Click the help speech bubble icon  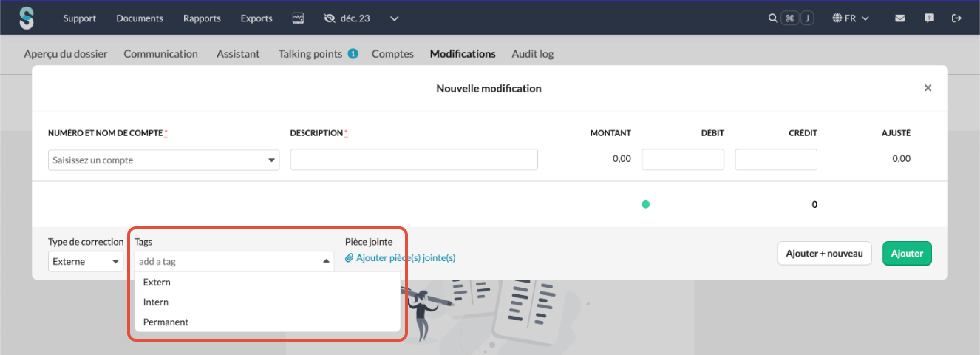click(929, 18)
